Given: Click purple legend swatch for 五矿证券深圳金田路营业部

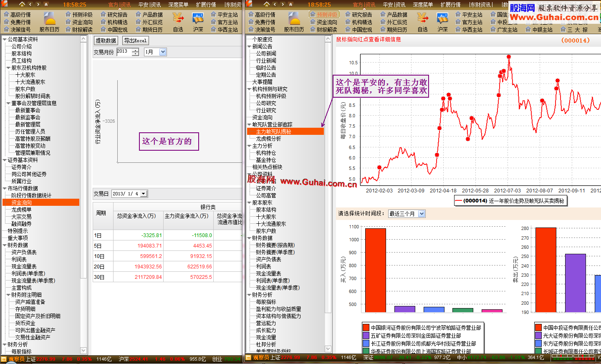Looking at the screenshot, I should pos(366,336).
